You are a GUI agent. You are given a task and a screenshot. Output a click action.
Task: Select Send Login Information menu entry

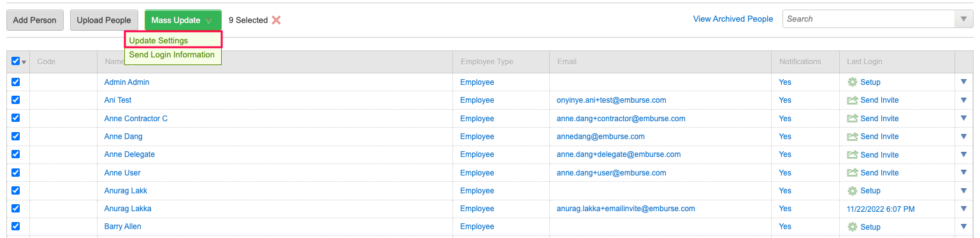click(171, 55)
